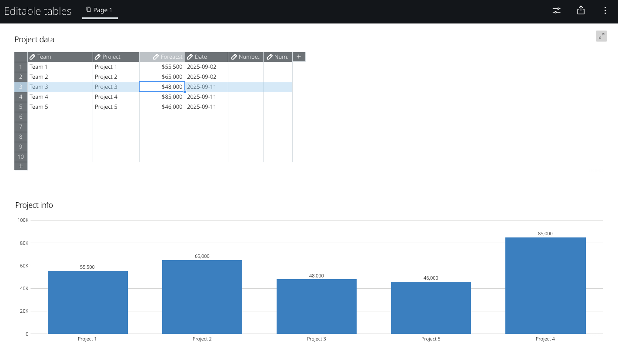Select the $85,000 forecast cell
618x364 pixels.
tap(162, 97)
